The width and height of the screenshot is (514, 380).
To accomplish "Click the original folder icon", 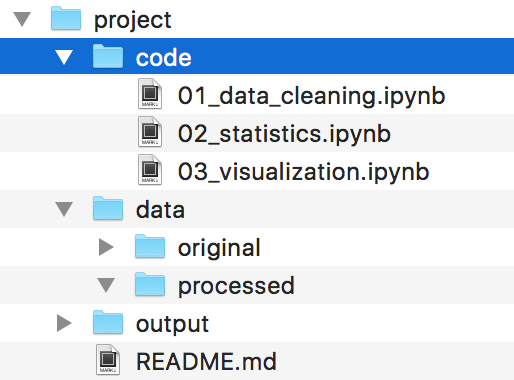I will point(150,246).
